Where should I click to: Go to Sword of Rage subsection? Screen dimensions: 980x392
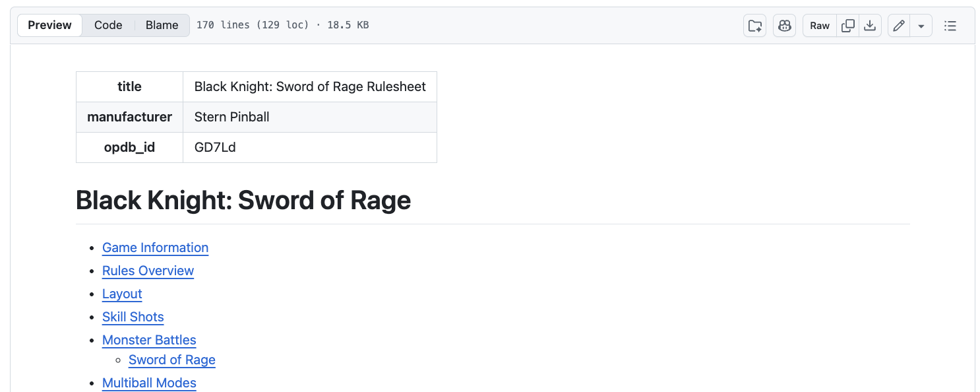point(172,360)
